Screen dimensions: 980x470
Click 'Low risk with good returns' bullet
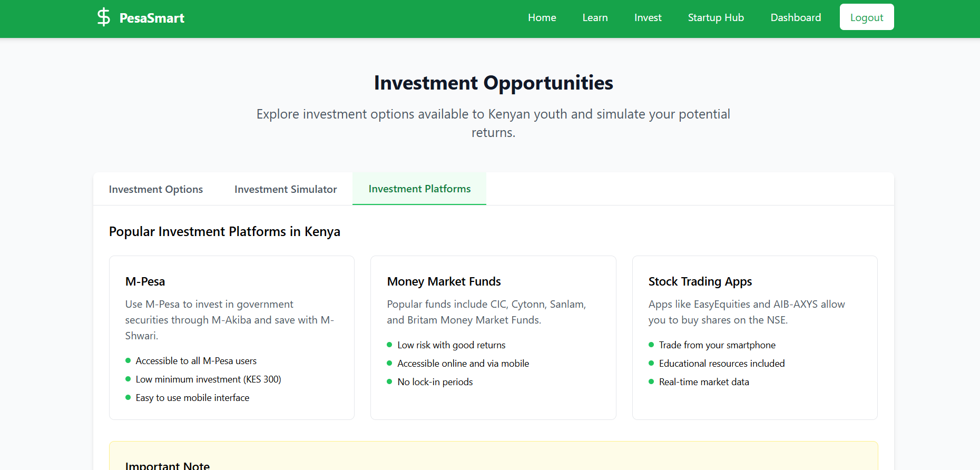click(x=452, y=345)
